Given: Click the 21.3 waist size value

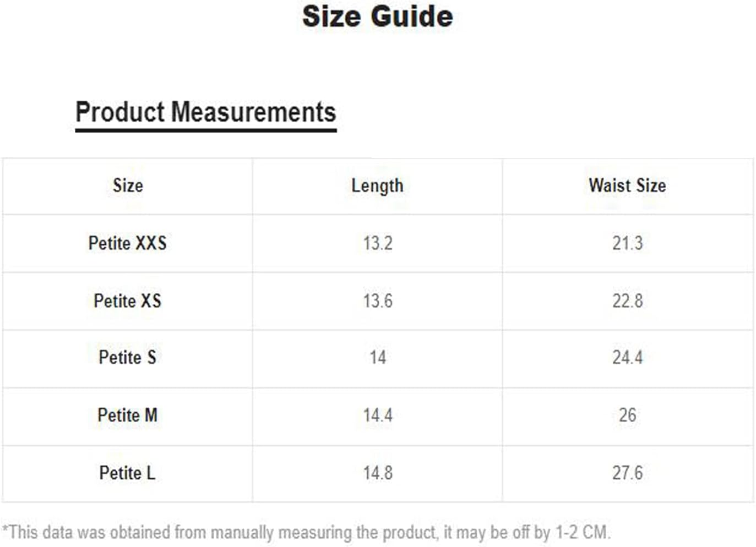Looking at the screenshot, I should (628, 243).
